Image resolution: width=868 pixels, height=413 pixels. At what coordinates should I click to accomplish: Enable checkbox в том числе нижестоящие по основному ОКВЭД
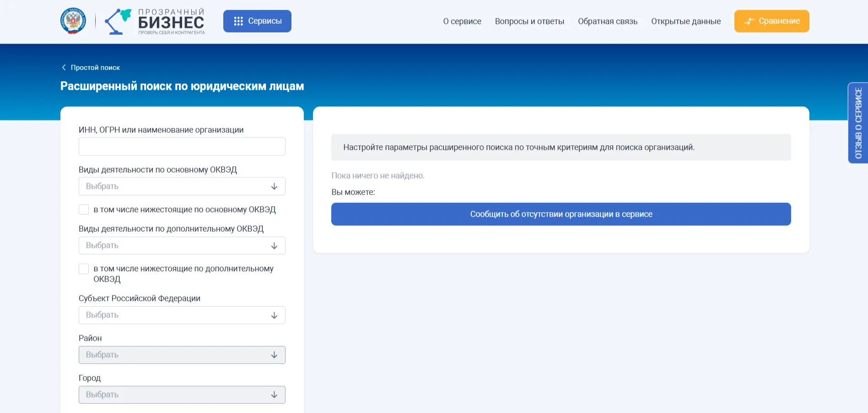pyautogui.click(x=84, y=209)
